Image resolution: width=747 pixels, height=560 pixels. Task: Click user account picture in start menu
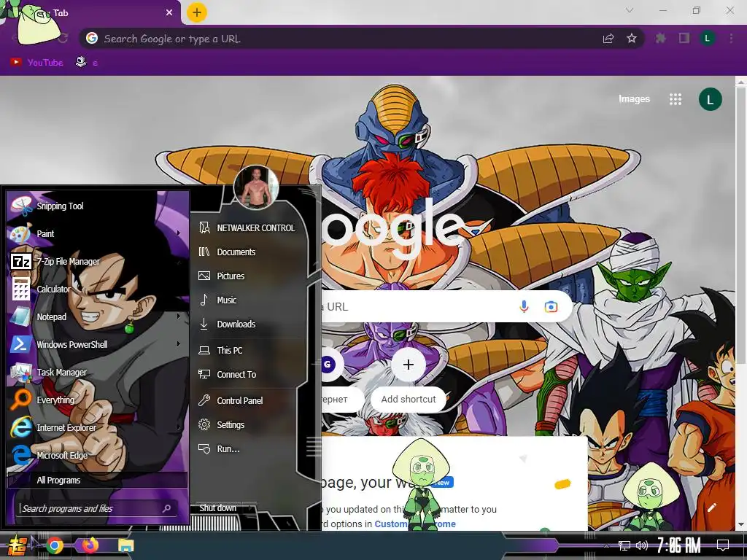pos(256,187)
